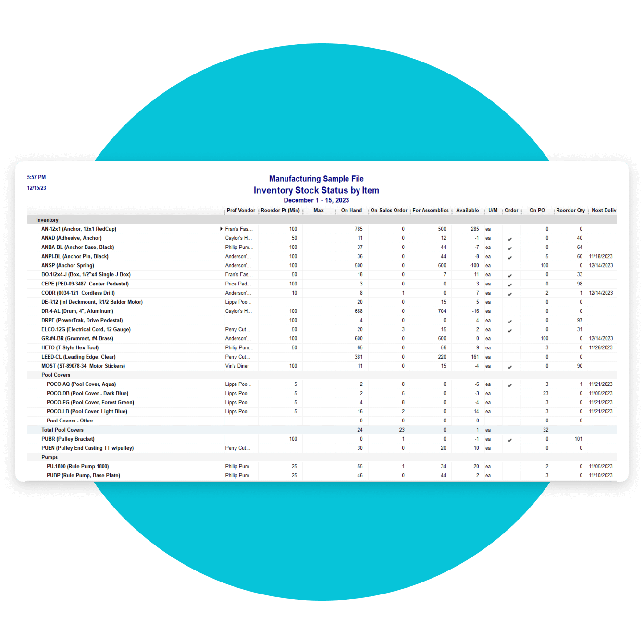The image size is (644, 644).
Task: Click the For Assemblies column header
Action: tap(431, 210)
